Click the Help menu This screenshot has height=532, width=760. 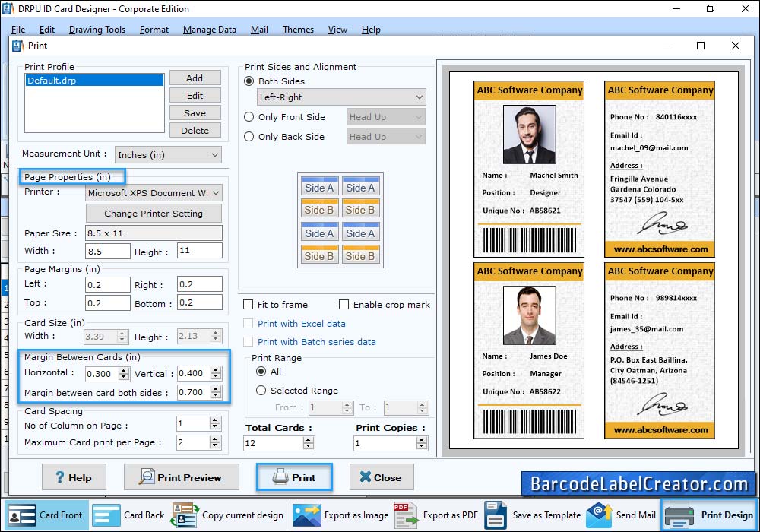click(371, 30)
